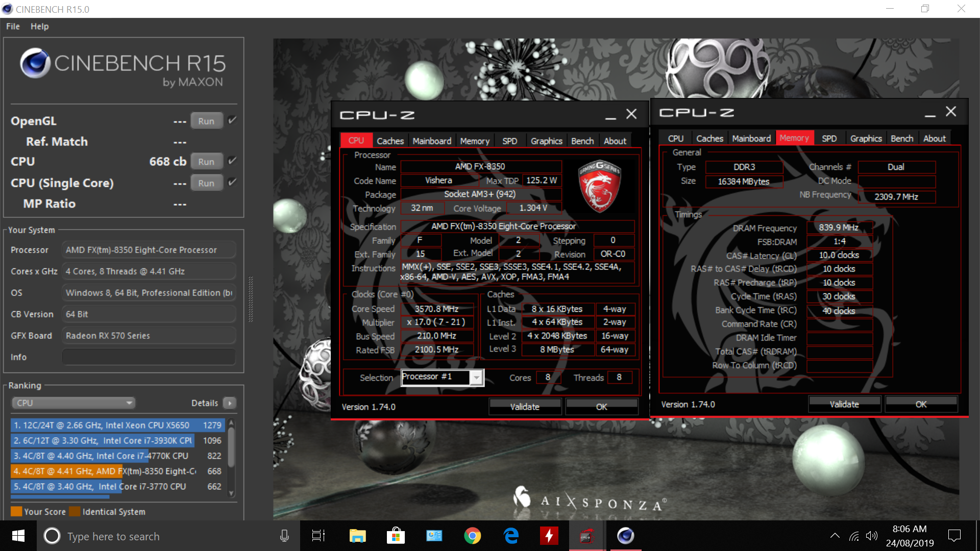Launch Google Chrome from taskbar

(x=472, y=536)
